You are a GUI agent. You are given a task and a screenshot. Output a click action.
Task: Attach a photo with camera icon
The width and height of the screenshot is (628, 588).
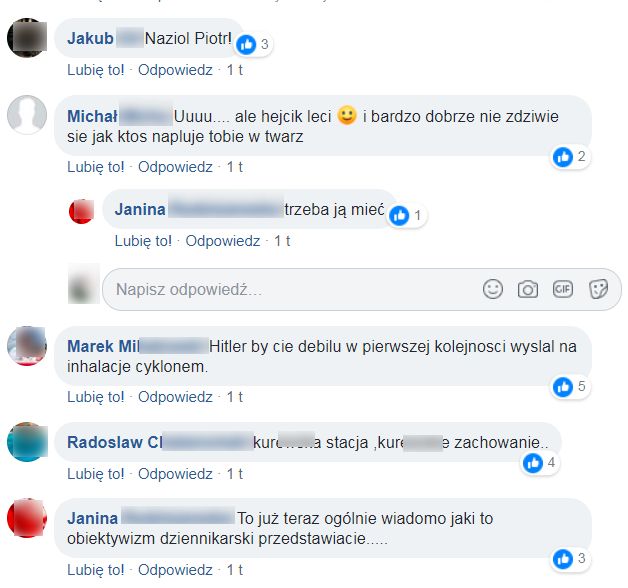(528, 289)
